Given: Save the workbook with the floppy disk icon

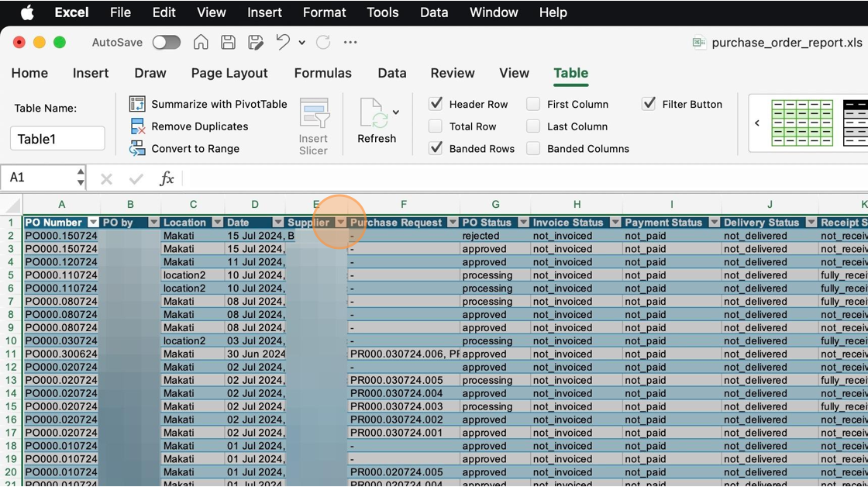Looking at the screenshot, I should click(228, 42).
